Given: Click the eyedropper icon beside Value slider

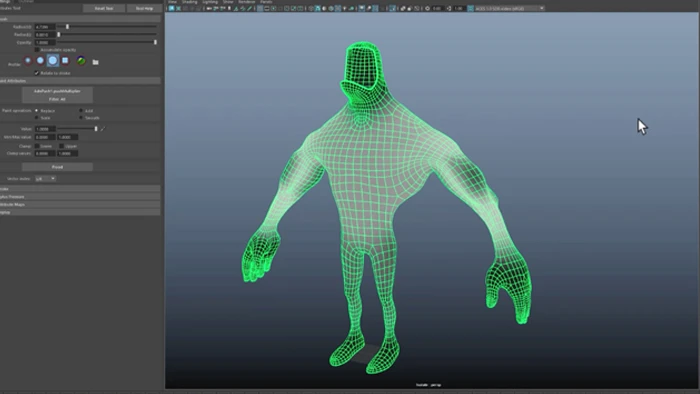Looking at the screenshot, I should (x=103, y=129).
